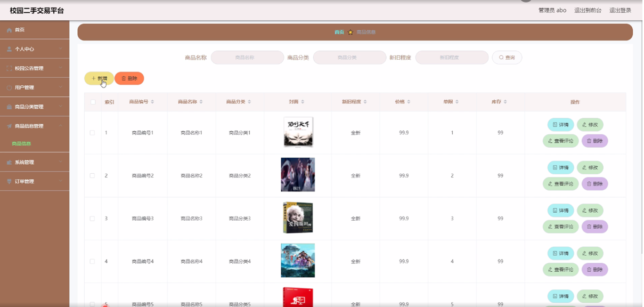Viewport: 644px width, 307px height.
Task: Click purple 删除 for 商品名称2 row
Action: pos(594,184)
